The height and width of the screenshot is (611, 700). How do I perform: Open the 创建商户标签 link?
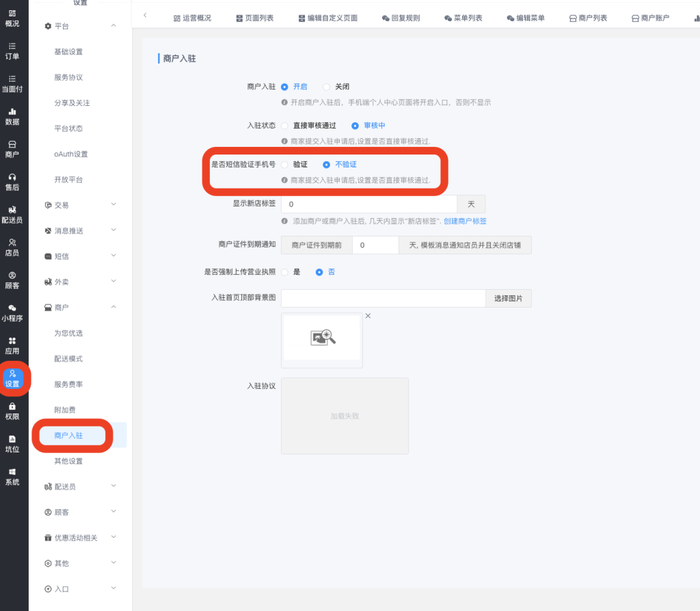tap(465, 221)
